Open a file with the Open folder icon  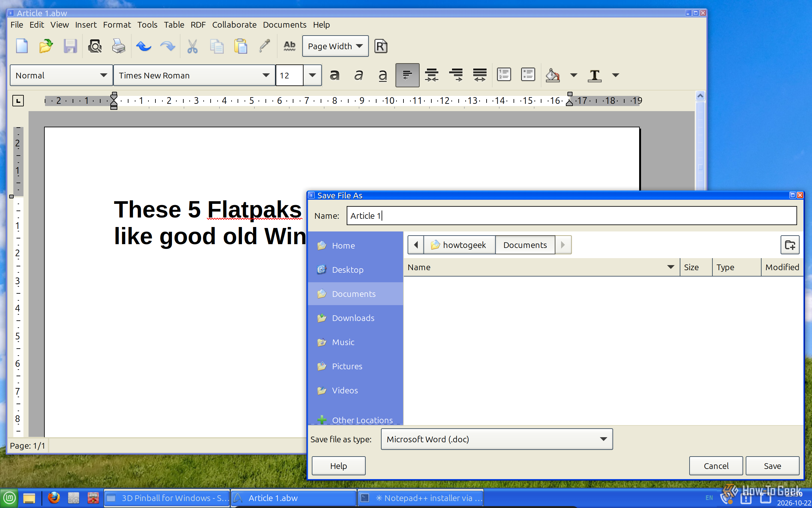tap(46, 46)
